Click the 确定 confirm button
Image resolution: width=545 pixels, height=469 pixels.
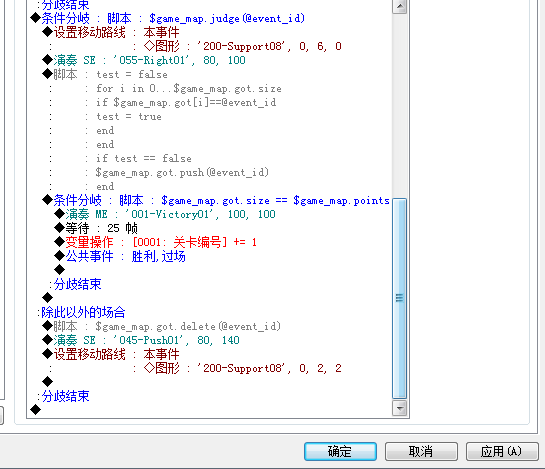click(x=340, y=451)
